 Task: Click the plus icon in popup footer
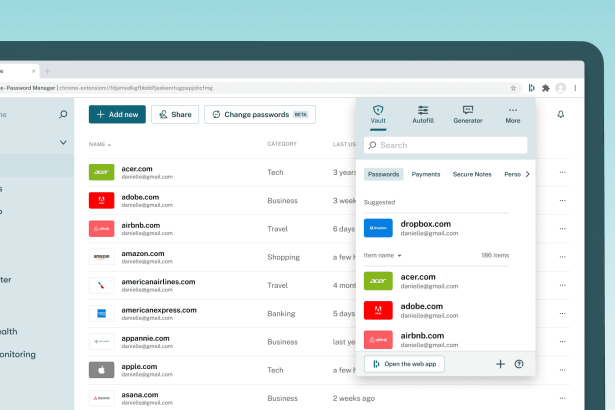pyautogui.click(x=500, y=364)
